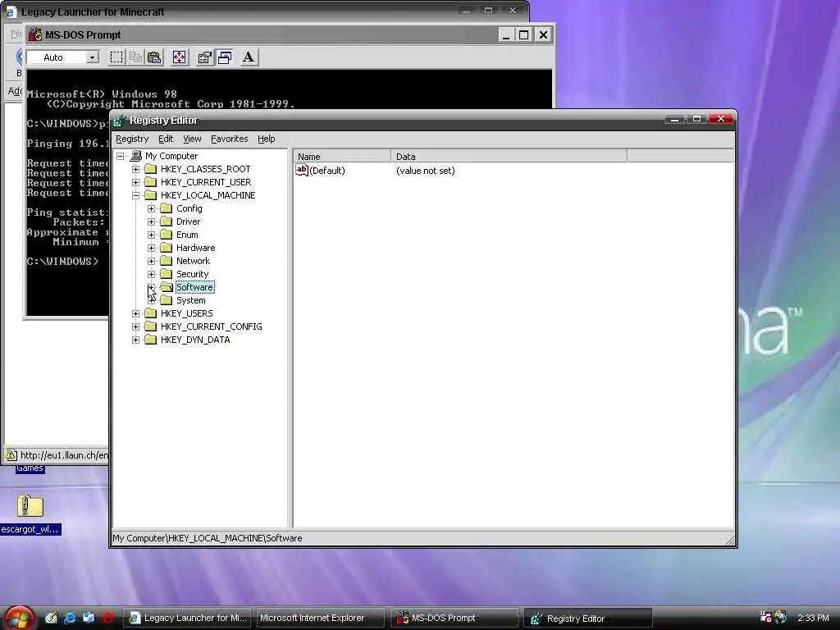
Task: Expand the Driver subkey
Action: point(152,221)
